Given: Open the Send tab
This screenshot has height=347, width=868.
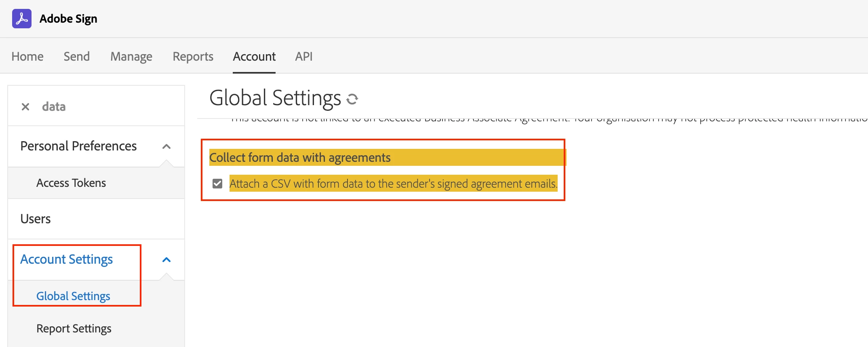Looking at the screenshot, I should pos(77,56).
